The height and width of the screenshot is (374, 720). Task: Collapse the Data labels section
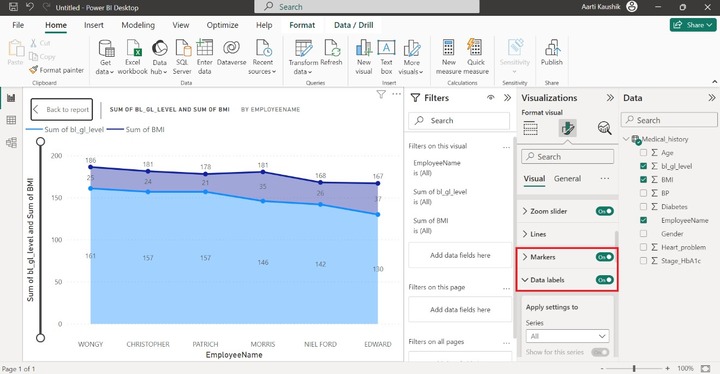[x=525, y=280]
